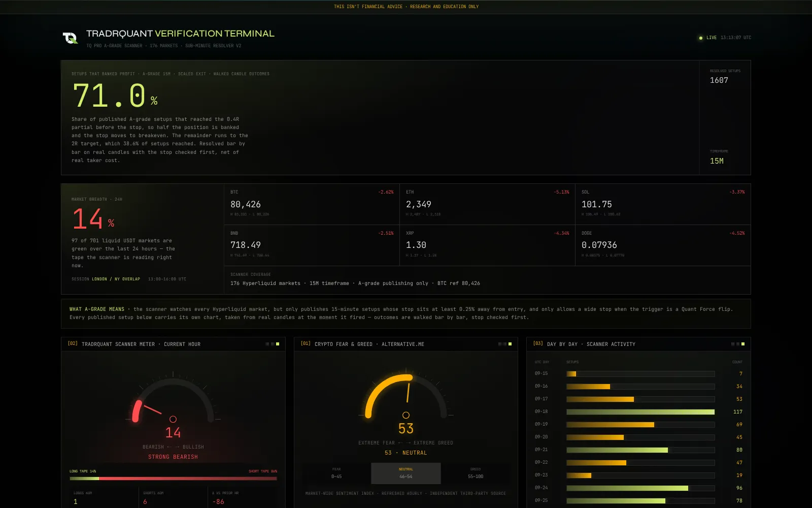Click the 13:13:07 UTC clock
This screenshot has width=812, height=508.
point(736,38)
